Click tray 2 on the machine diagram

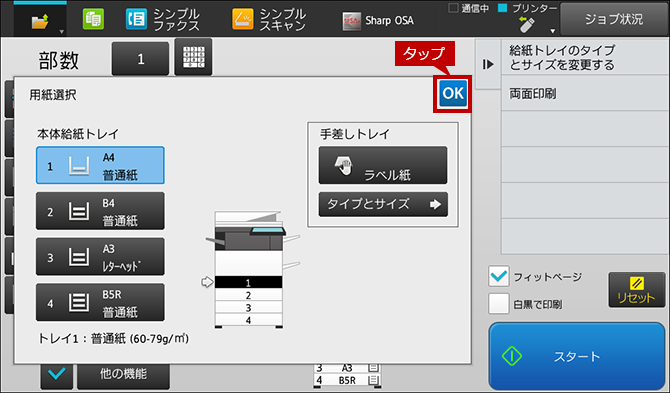[x=248, y=295]
